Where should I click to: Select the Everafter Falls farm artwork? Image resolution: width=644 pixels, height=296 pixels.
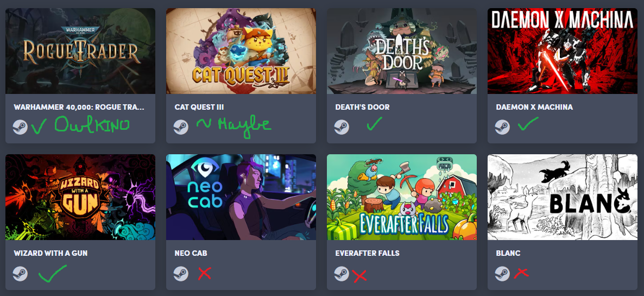coord(402,197)
